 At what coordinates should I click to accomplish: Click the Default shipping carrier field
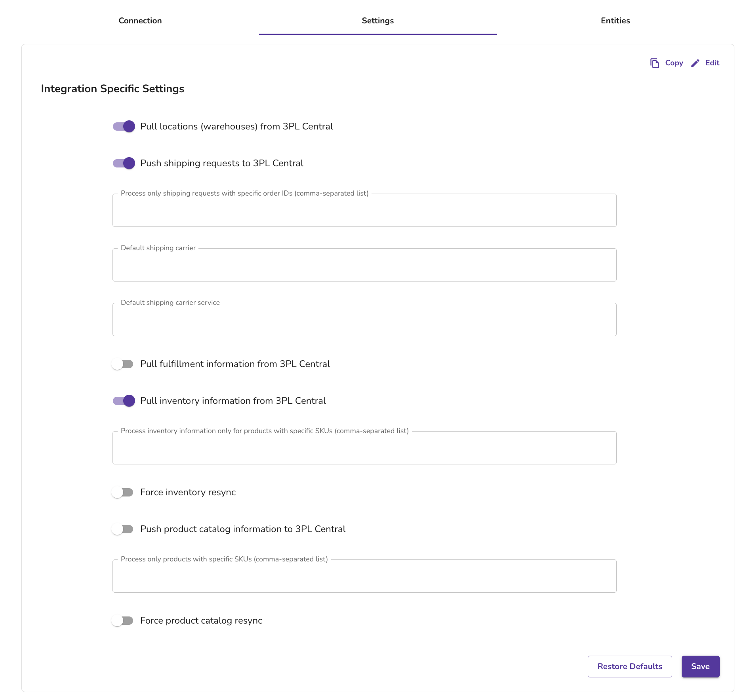[x=364, y=265]
